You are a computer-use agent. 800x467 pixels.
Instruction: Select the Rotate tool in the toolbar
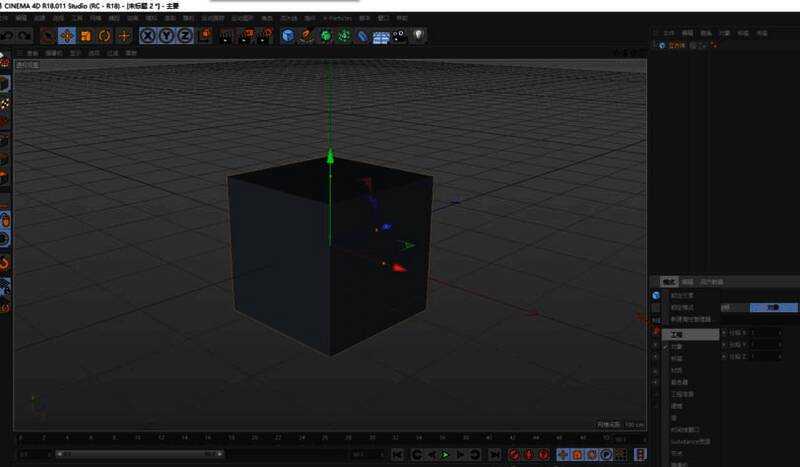point(104,36)
